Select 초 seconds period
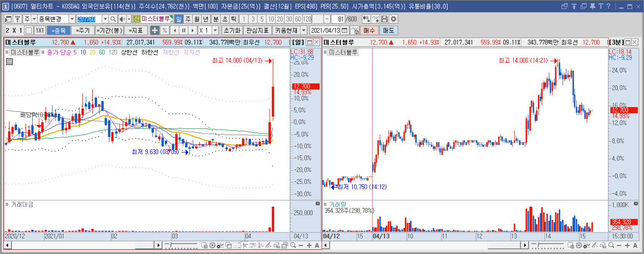The height and width of the screenshot is (254, 644). click(225, 19)
